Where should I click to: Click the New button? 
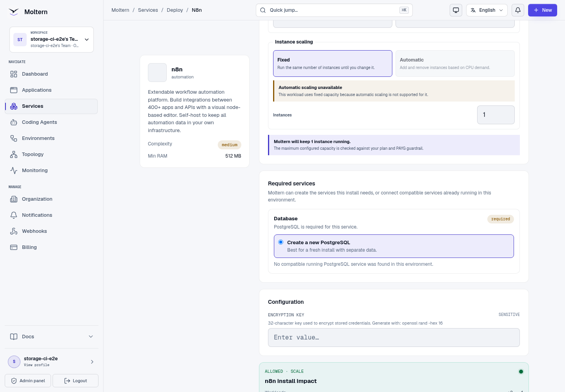(x=543, y=10)
